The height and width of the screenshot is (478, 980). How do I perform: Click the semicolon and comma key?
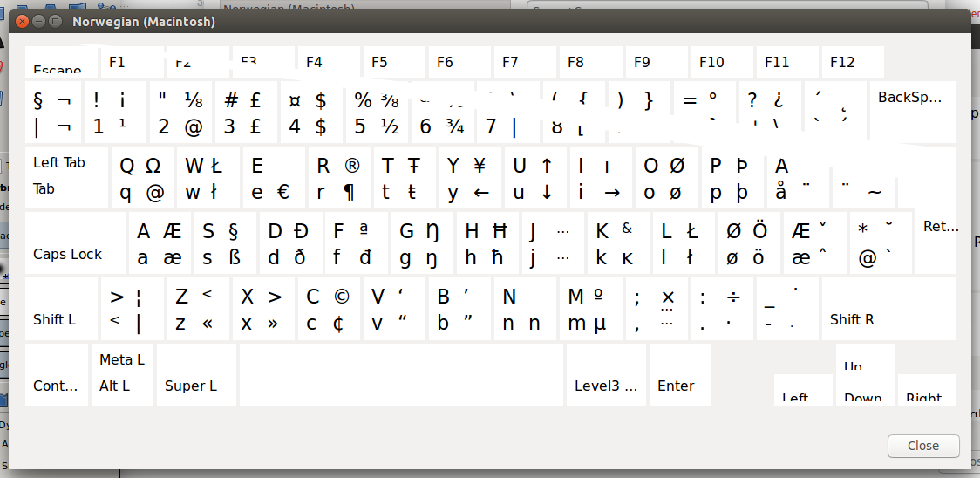pos(657,309)
